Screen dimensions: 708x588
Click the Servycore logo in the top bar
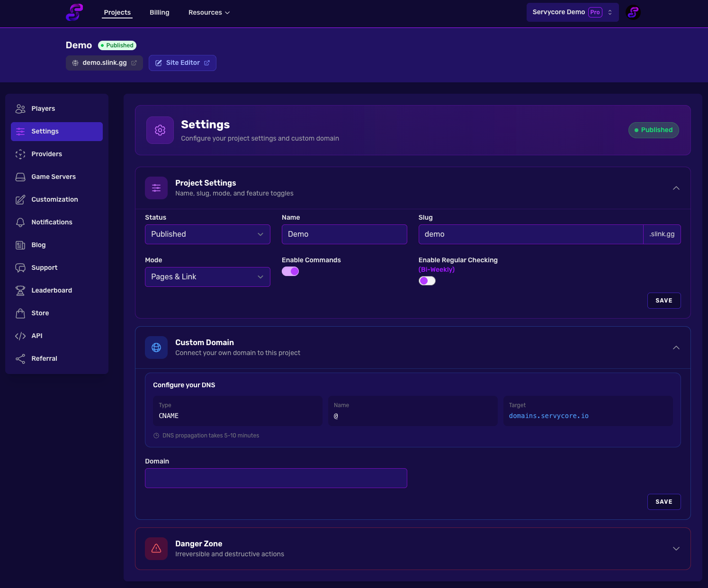tap(74, 12)
